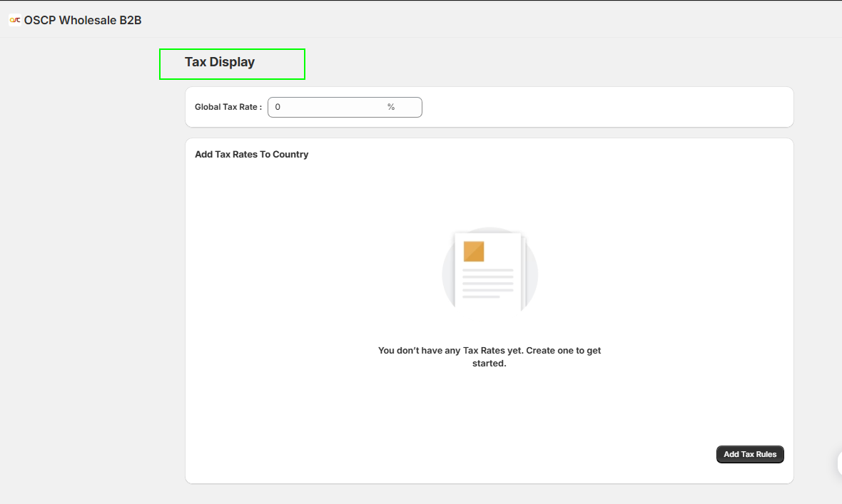Click the percent symbol inside the rate field
The height and width of the screenshot is (504, 842).
tap(390, 107)
